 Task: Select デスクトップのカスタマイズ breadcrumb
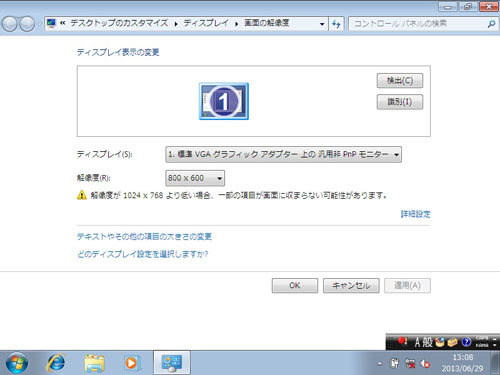pyautogui.click(x=119, y=23)
